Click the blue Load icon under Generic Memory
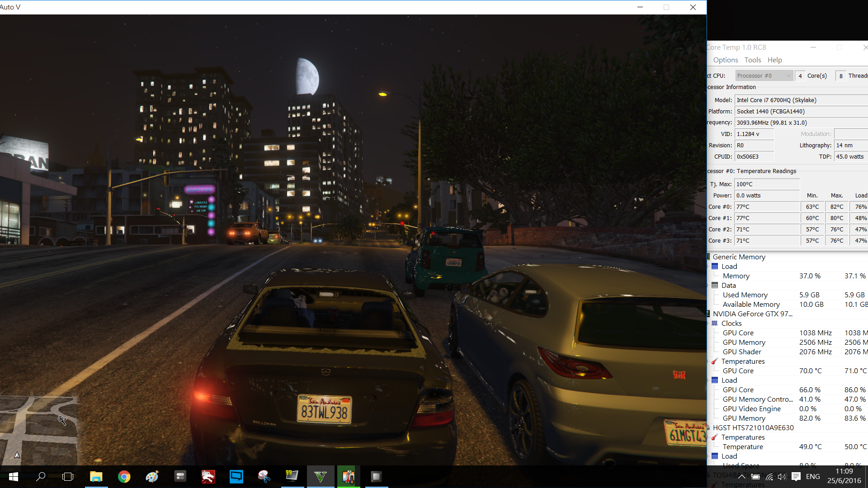The height and width of the screenshot is (488, 868). pos(715,266)
